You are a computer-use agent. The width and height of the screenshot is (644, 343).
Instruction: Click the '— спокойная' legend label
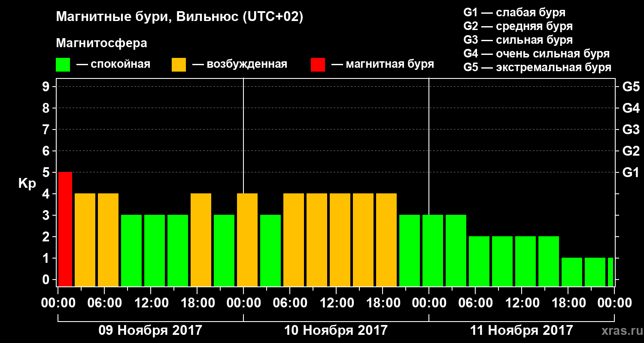pyautogui.click(x=113, y=65)
